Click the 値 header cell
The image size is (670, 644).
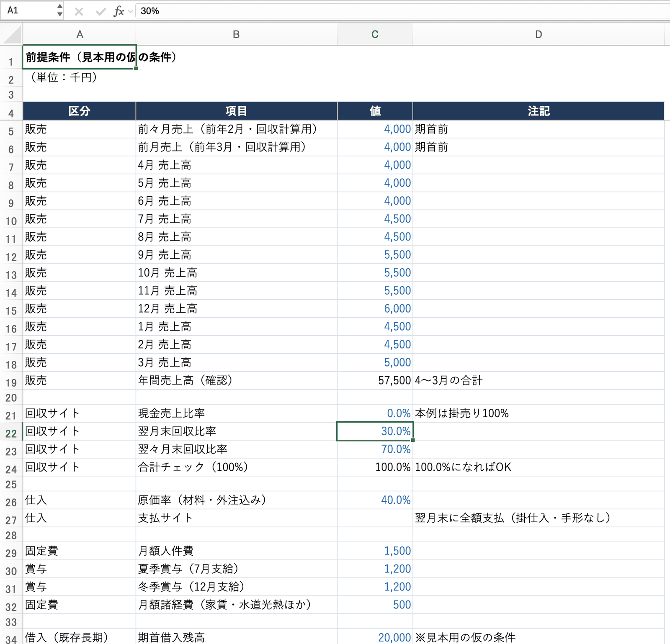point(375,111)
